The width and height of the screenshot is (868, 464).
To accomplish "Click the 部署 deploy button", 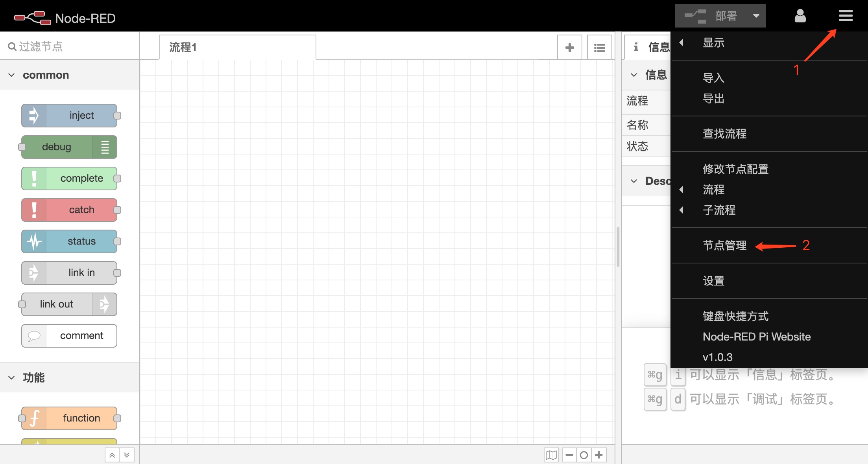I will pos(726,16).
